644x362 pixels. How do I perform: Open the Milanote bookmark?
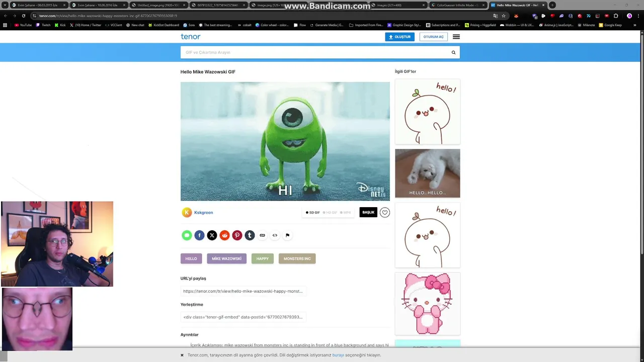click(586, 25)
